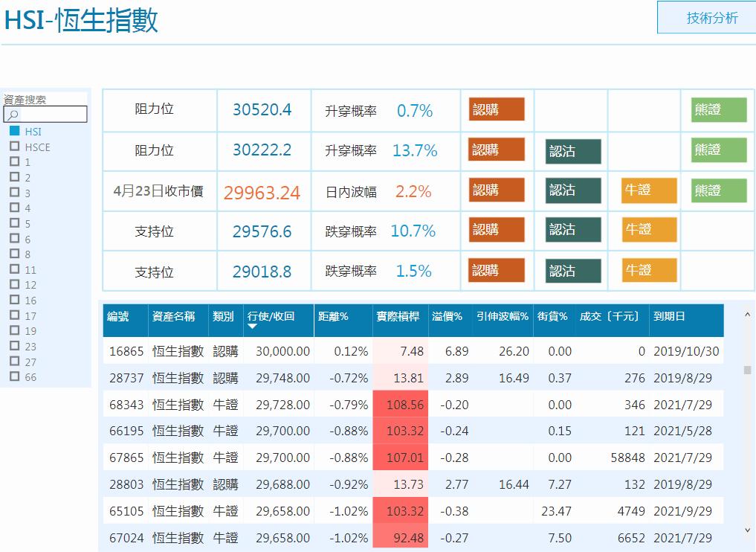Click 認購 in the 30520.4 resistance row
The height and width of the screenshot is (552, 756).
[497, 109]
